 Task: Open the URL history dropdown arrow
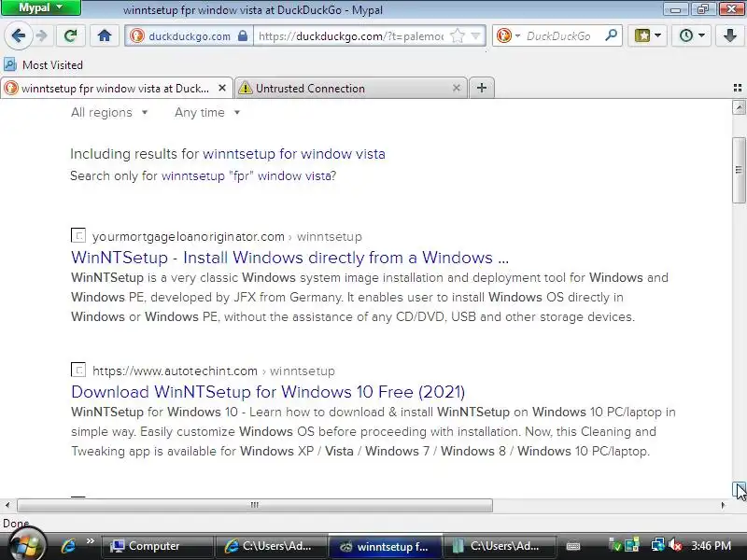click(475, 35)
